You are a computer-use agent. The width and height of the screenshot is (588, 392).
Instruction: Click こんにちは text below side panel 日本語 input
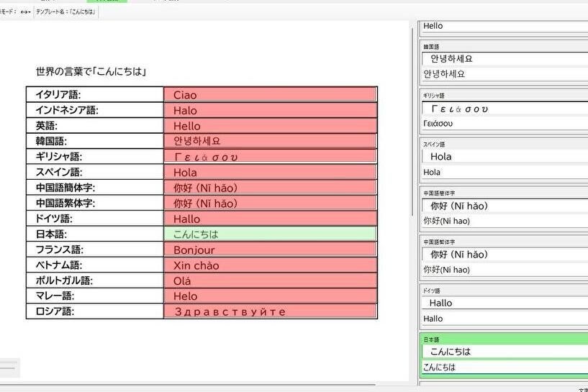[439, 368]
